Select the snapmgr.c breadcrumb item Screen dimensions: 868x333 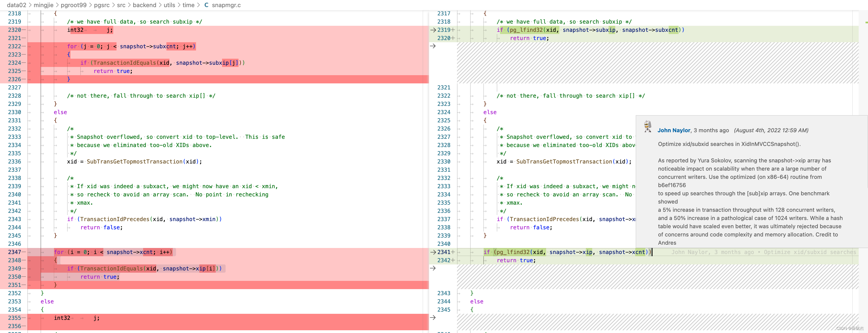tap(226, 5)
